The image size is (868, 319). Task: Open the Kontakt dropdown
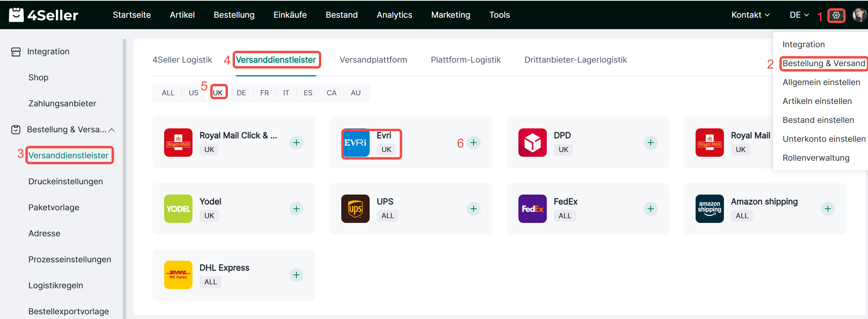[750, 15]
